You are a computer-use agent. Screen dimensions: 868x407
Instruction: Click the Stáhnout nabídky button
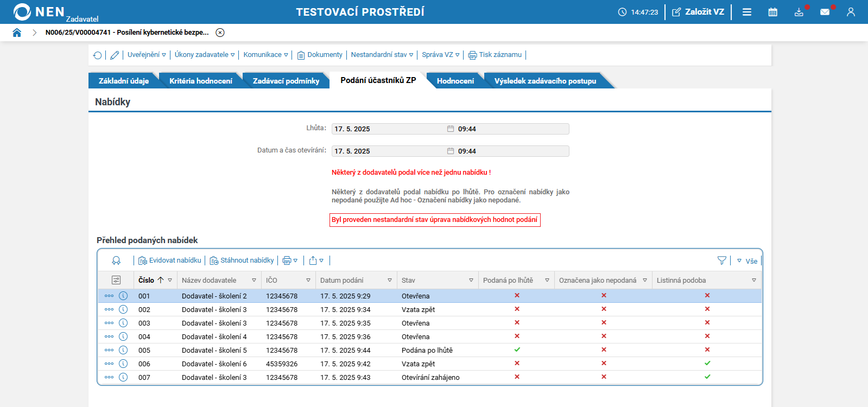pyautogui.click(x=242, y=260)
